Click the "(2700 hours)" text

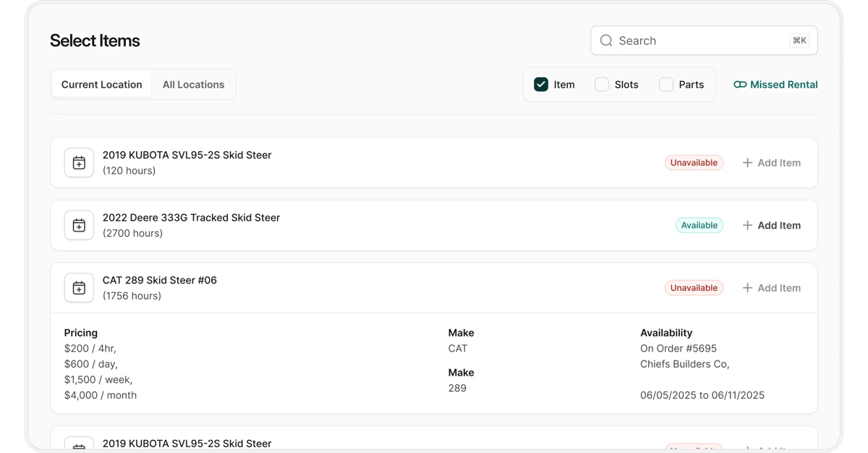[132, 233]
